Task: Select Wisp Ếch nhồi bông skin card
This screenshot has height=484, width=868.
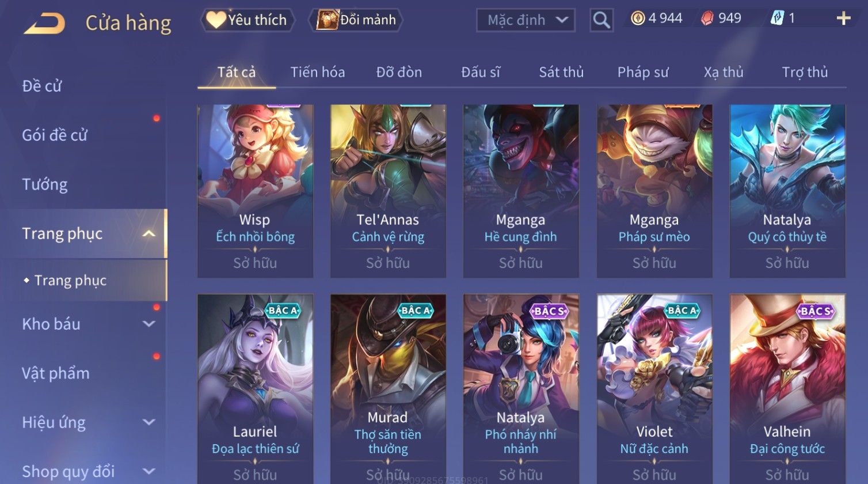Action: [255, 191]
